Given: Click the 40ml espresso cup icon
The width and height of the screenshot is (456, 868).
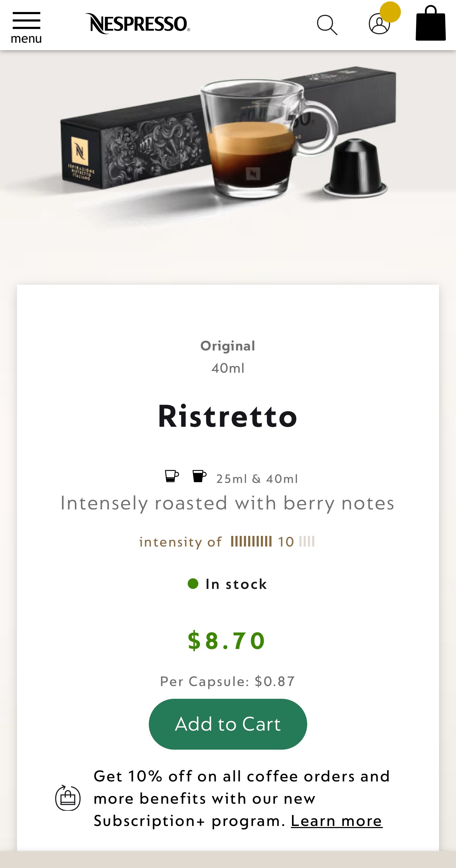Looking at the screenshot, I should point(199,476).
